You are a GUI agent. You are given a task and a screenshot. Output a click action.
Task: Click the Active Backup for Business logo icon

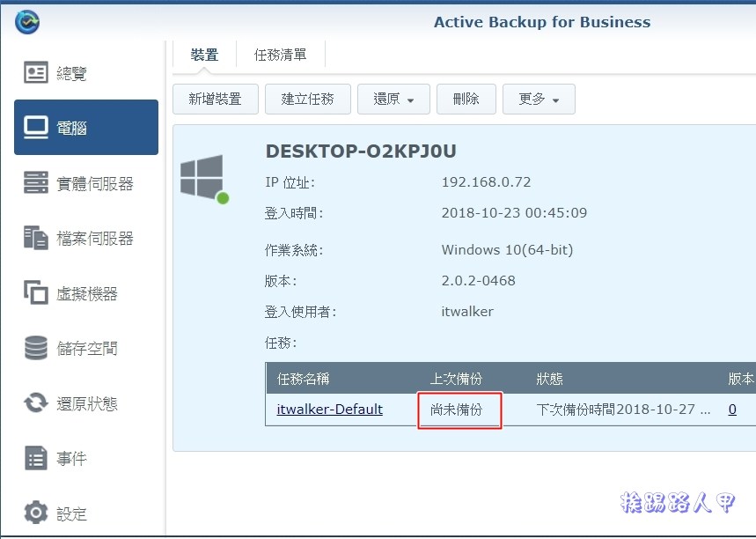[27, 22]
